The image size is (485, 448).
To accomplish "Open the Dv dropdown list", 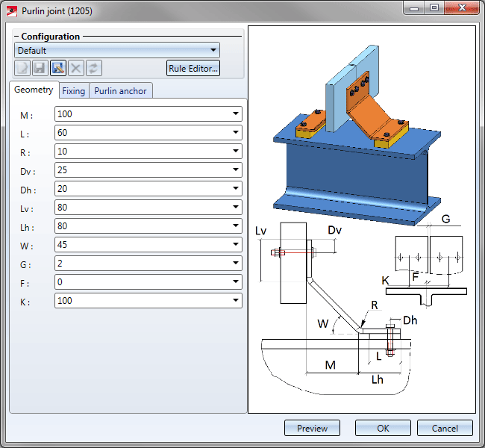I will tap(236, 170).
